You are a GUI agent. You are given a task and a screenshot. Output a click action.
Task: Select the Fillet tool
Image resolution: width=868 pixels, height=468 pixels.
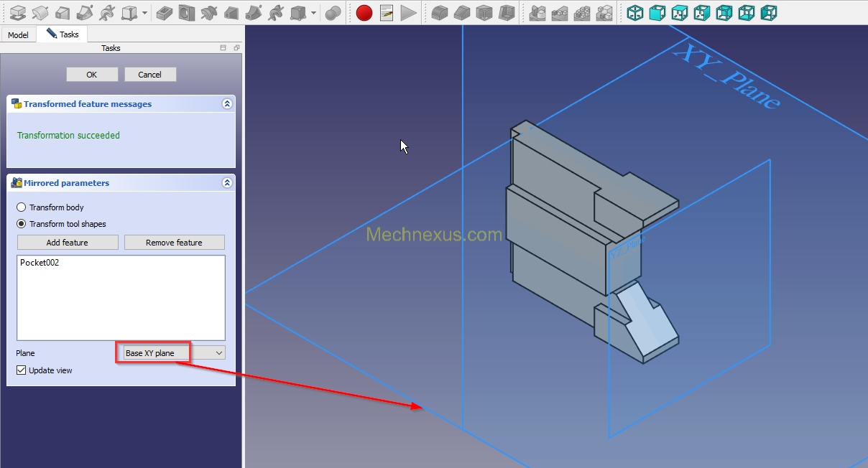point(440,12)
